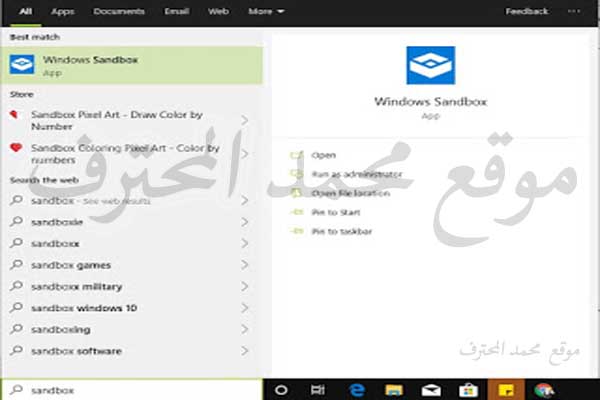Expand arrow next to sandbox windows 10
Screen dimensions: 600x400
tap(245, 308)
